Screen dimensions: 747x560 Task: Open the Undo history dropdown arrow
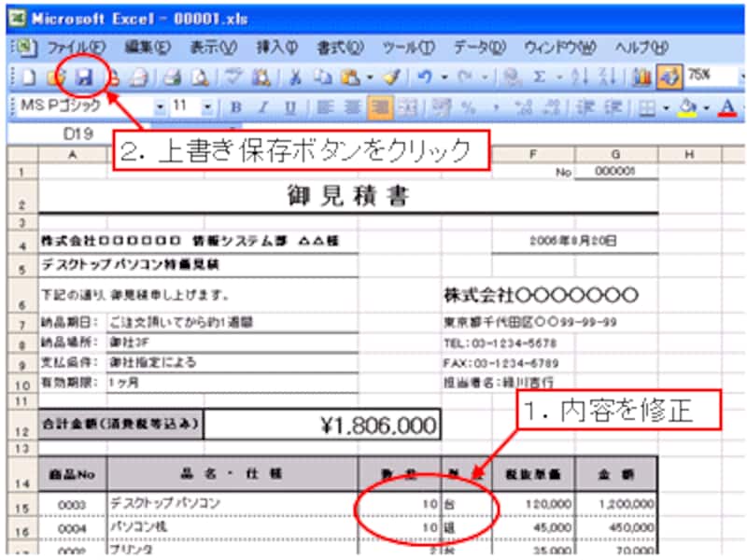click(444, 77)
